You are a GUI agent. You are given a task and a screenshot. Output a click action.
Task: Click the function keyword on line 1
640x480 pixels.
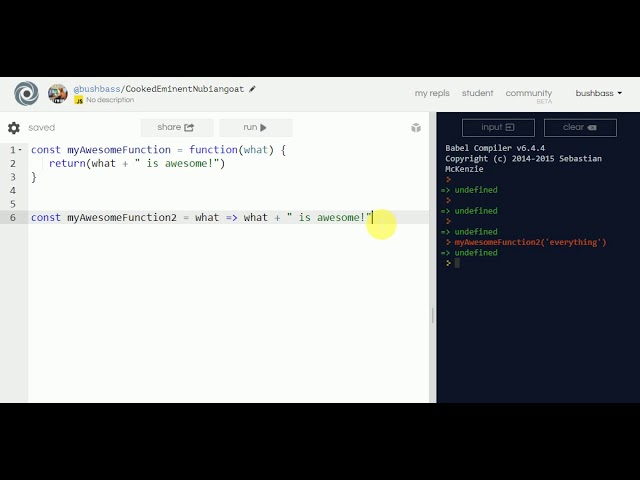pyautogui.click(x=213, y=150)
